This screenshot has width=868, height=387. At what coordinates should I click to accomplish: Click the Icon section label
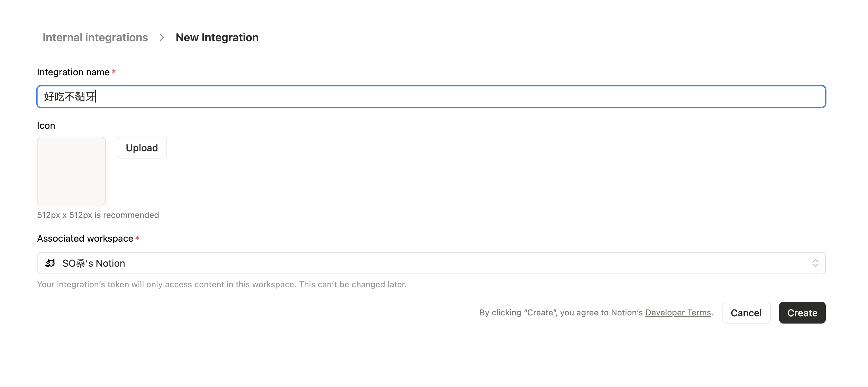click(46, 126)
